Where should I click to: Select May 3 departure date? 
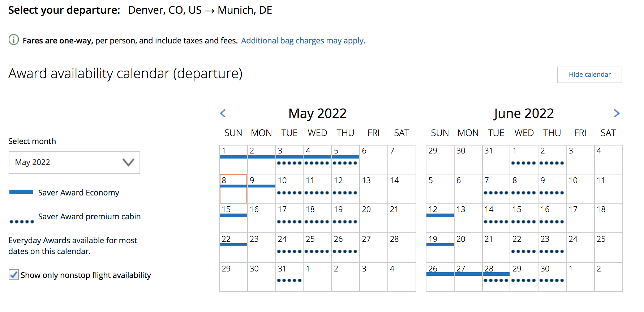tap(289, 159)
